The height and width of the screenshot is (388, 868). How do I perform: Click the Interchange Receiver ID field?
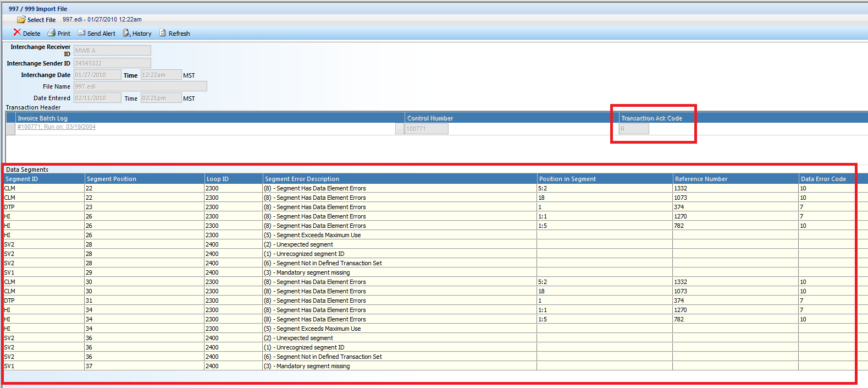pyautogui.click(x=112, y=50)
